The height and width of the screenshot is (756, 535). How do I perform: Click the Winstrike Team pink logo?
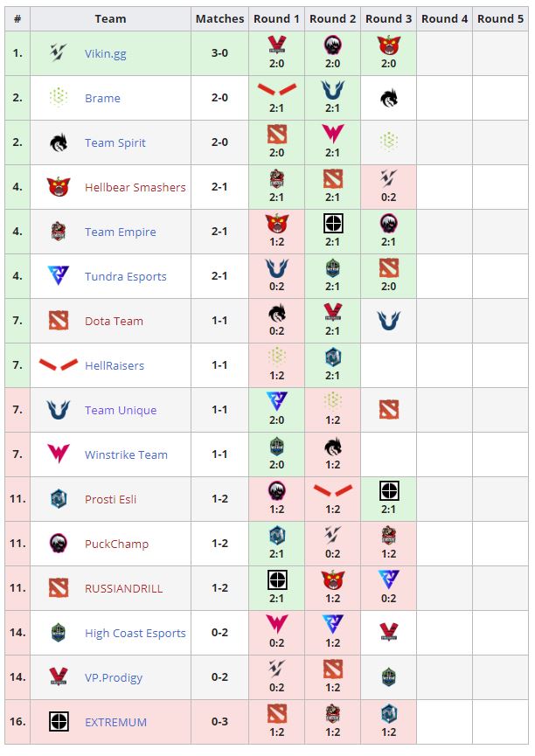click(59, 454)
